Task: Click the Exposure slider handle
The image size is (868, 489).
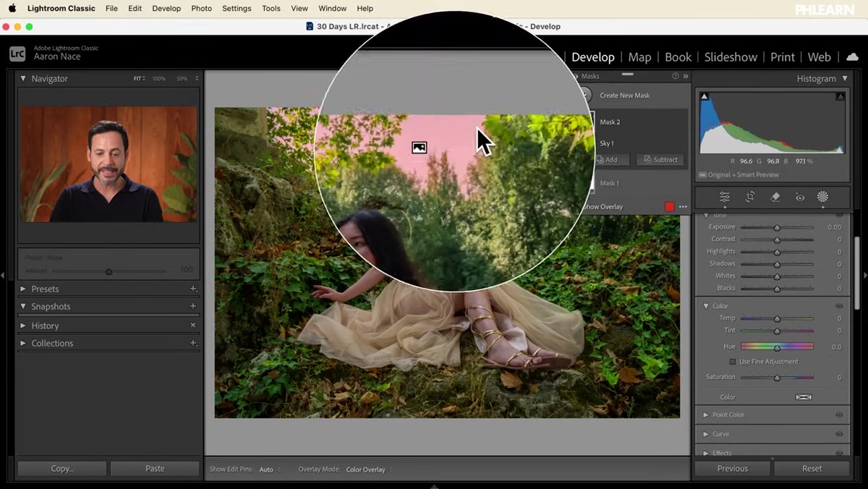Action: (777, 227)
